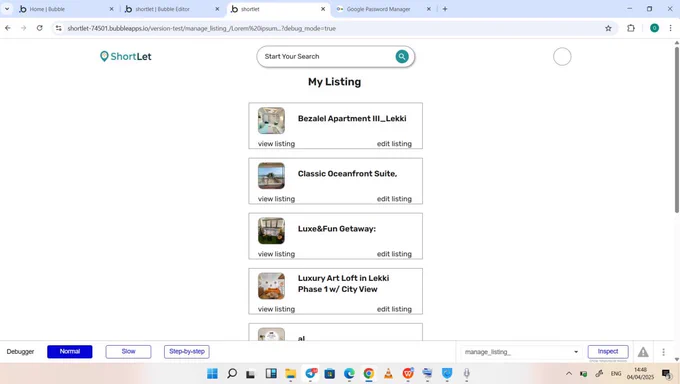
Task: Edit listing for Classic Oceanfront Suite
Action: pos(394,199)
